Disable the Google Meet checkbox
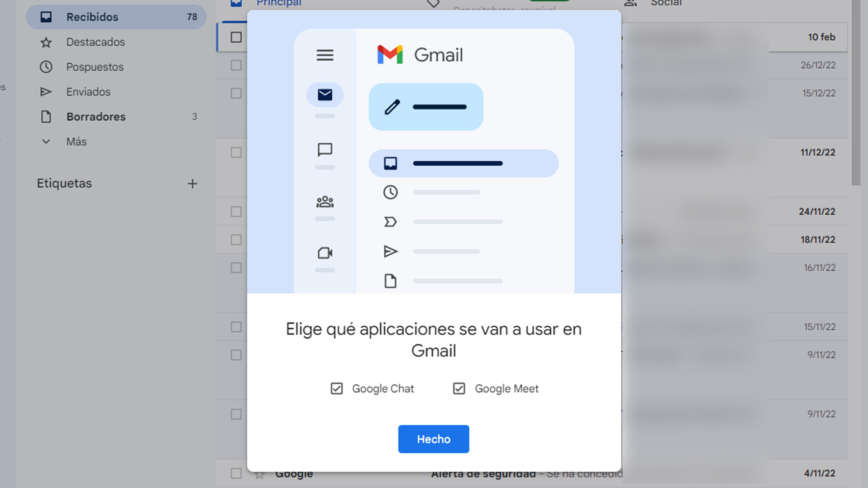Image resolution: width=868 pixels, height=488 pixels. point(459,389)
